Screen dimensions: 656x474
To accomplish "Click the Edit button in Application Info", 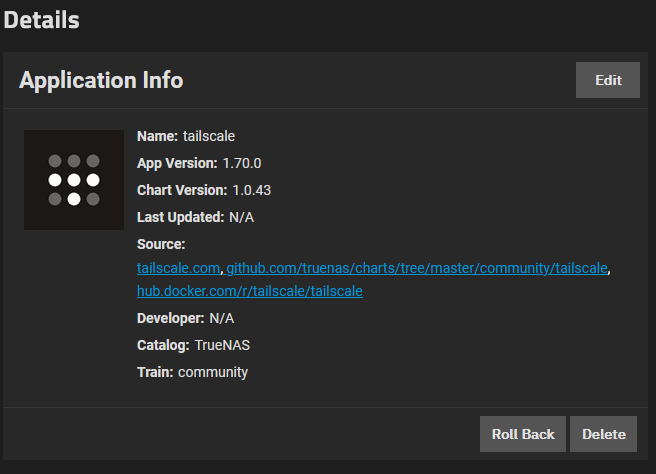I will (x=607, y=80).
